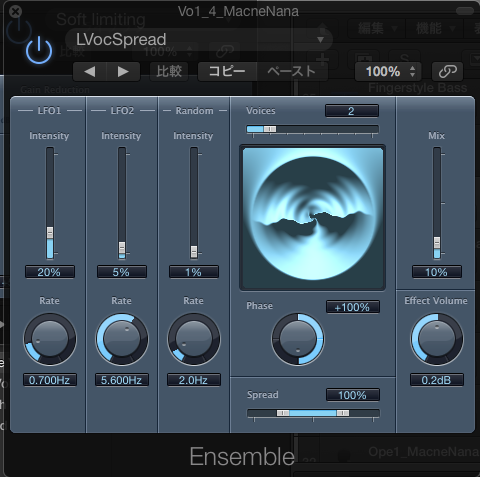Click the Phase knob
The width and height of the screenshot is (480, 477).
pos(298,339)
